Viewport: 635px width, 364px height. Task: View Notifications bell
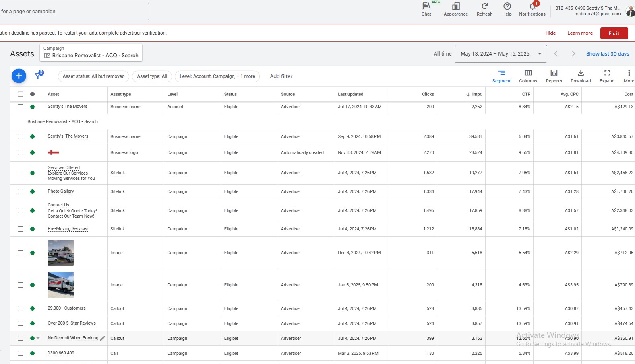click(x=532, y=9)
